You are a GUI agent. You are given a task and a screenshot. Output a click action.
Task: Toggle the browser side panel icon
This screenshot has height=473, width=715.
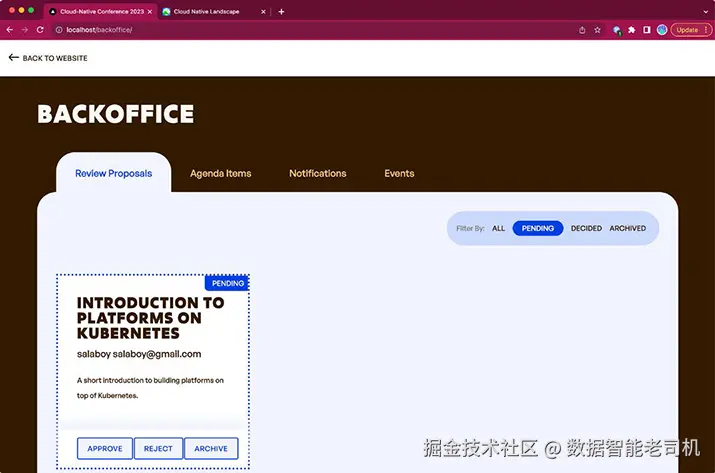coord(647,30)
